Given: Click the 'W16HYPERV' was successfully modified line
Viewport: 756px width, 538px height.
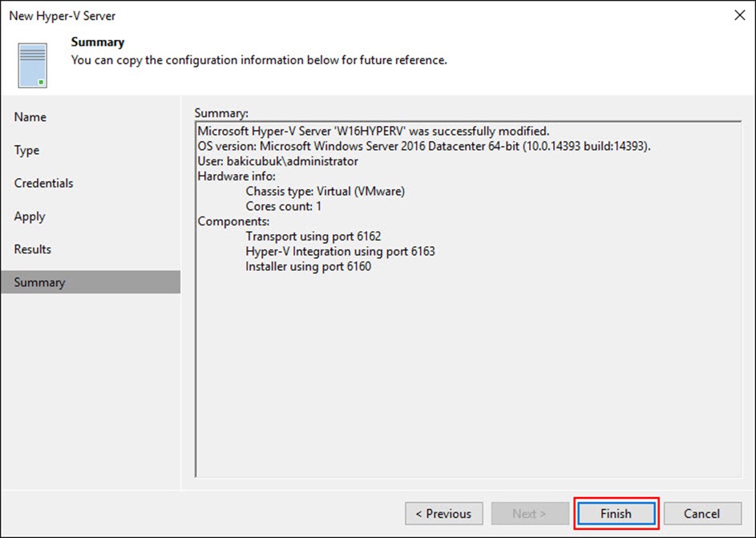Looking at the screenshot, I should [x=373, y=131].
